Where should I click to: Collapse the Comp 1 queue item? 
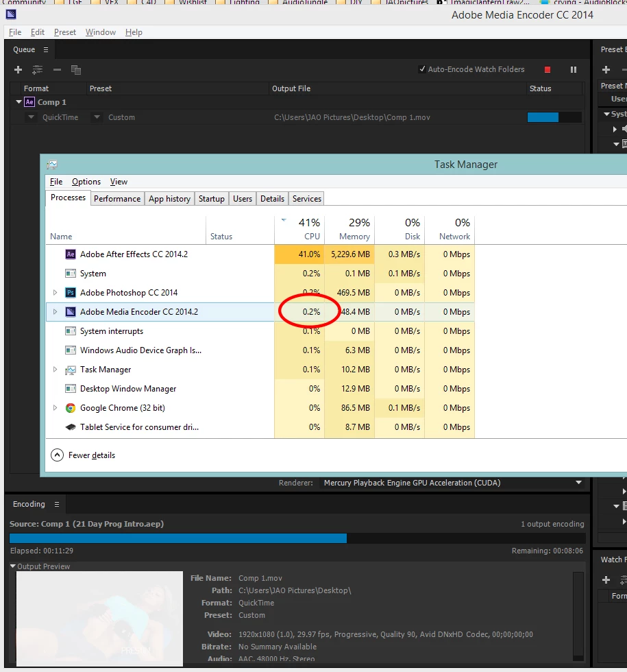tap(19, 102)
